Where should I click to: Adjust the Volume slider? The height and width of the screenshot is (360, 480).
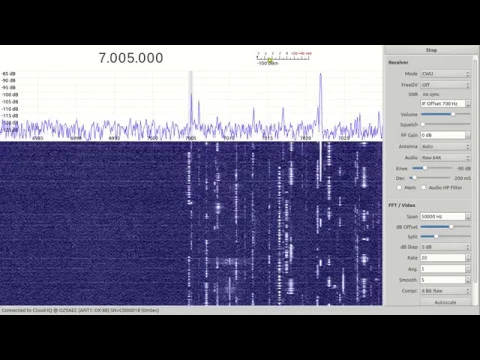pyautogui.click(x=445, y=114)
